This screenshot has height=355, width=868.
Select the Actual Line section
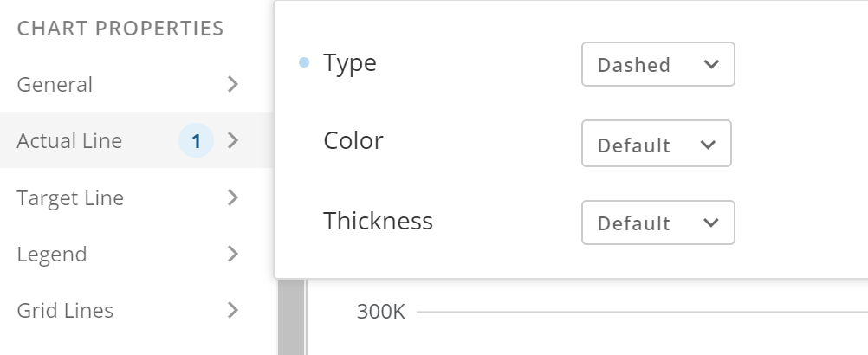[x=69, y=141]
